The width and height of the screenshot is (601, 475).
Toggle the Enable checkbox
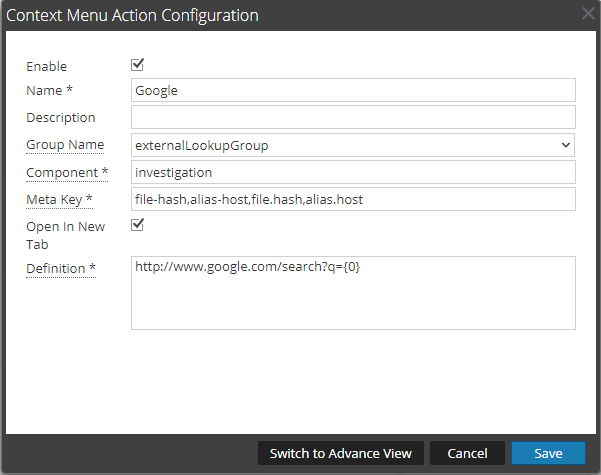pos(138,65)
